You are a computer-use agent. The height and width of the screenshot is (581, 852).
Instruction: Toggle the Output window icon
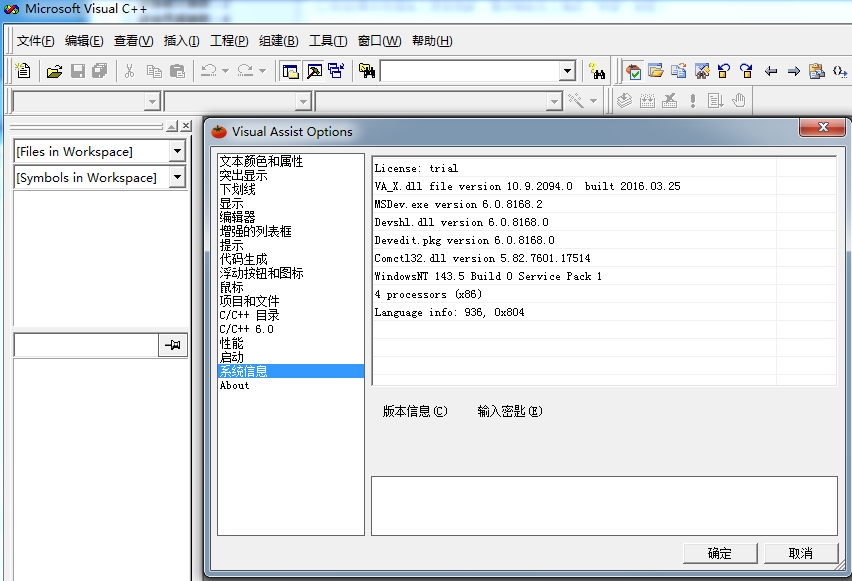314,71
